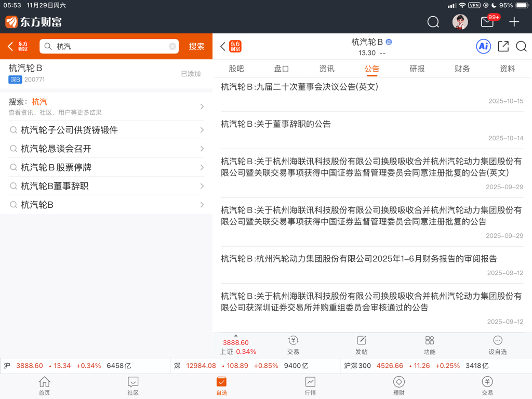
Task: Chevron for 杭汽轮B股票停牌 row
Action: [202, 167]
